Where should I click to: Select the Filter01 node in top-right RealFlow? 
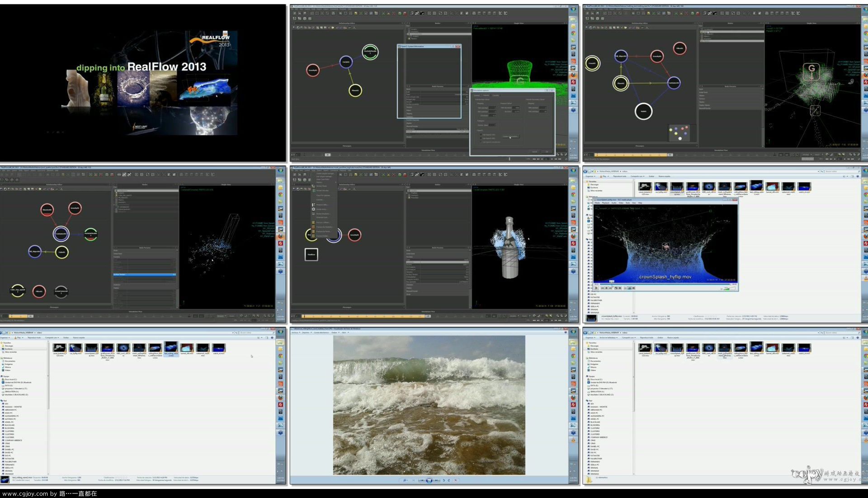tap(679, 48)
